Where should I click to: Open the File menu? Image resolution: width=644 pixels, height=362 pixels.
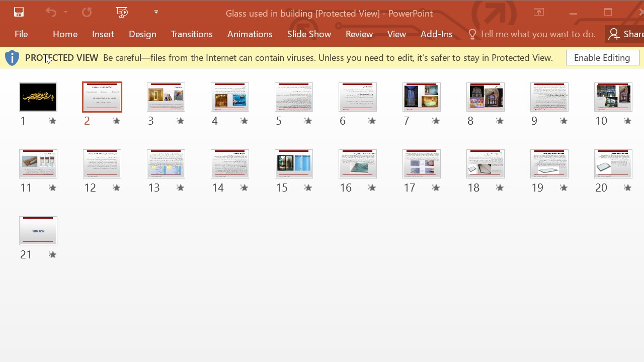click(21, 34)
